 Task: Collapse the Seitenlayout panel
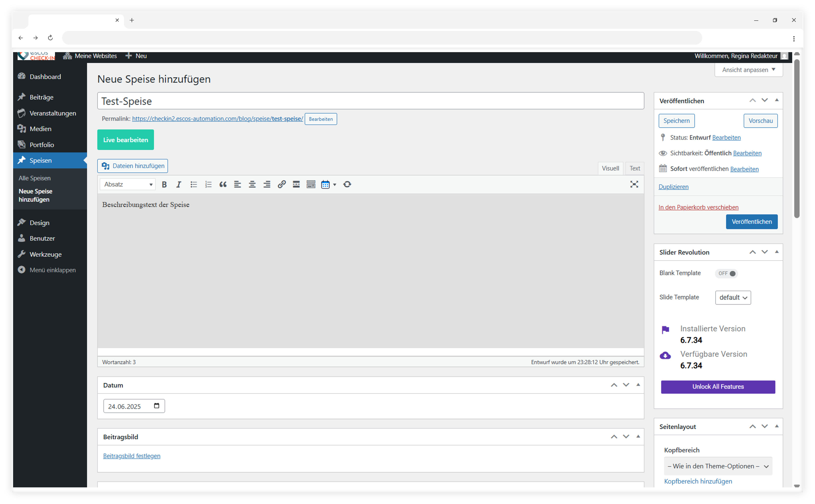coord(777,426)
